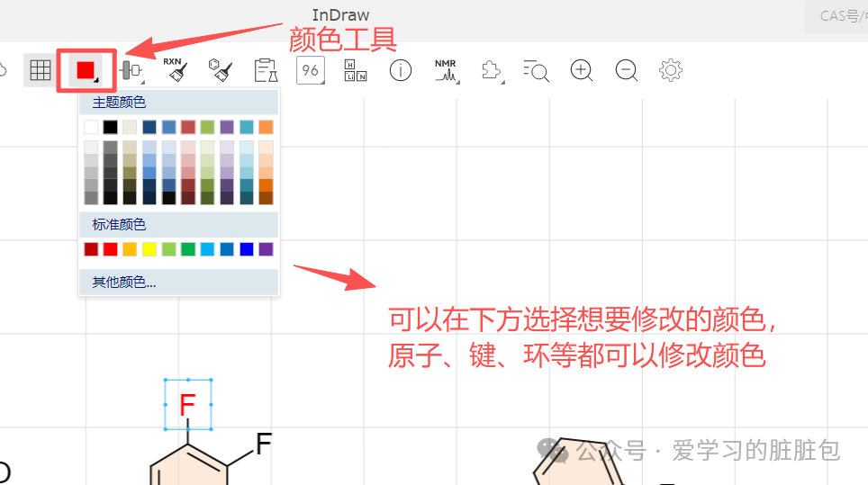Pick the lightest peach tint in orange column
868x485 pixels.
[x=266, y=147]
